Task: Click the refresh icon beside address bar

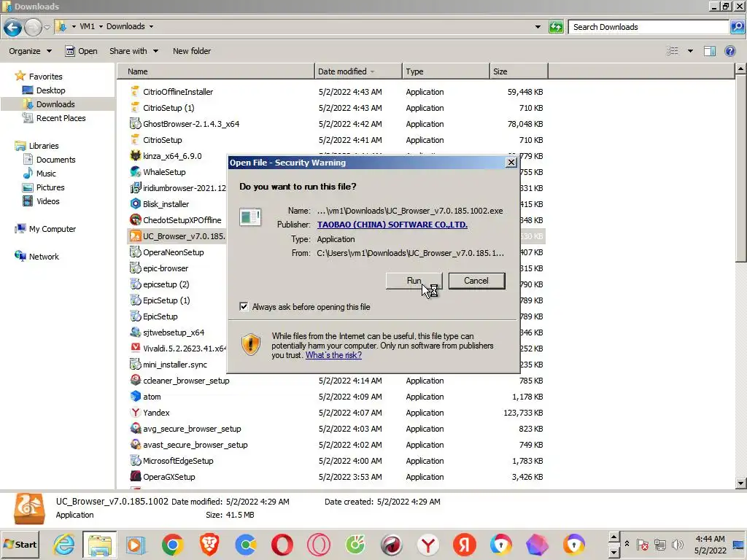Action: tap(555, 27)
